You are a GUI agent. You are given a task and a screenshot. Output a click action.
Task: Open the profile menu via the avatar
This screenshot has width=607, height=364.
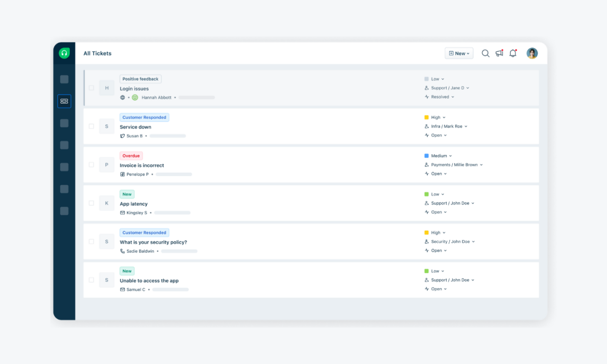(532, 53)
